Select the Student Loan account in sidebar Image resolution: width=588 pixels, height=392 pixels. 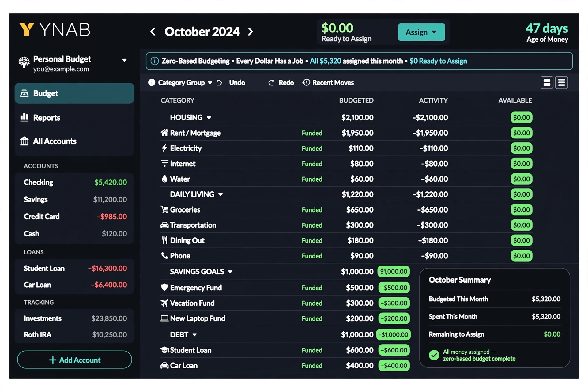point(75,268)
